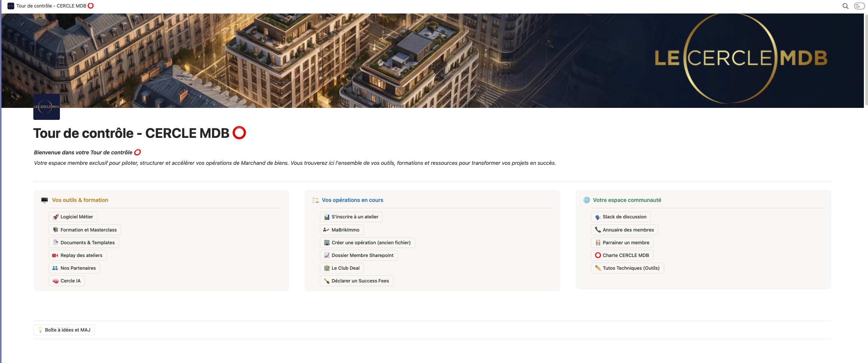Screen dimensions: 868x363
Task: Click the Le Club Deal bank icon
Action: (x=327, y=268)
